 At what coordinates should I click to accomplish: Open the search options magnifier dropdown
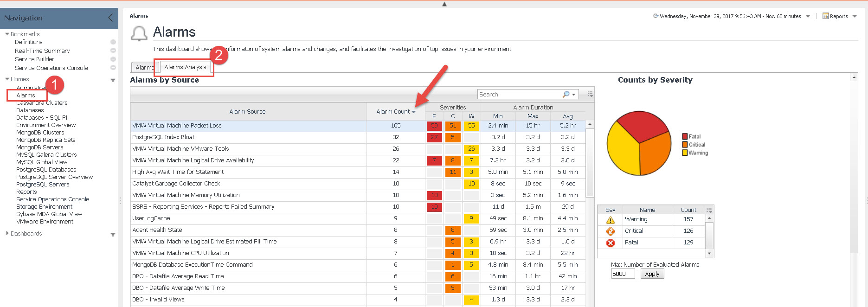point(569,95)
